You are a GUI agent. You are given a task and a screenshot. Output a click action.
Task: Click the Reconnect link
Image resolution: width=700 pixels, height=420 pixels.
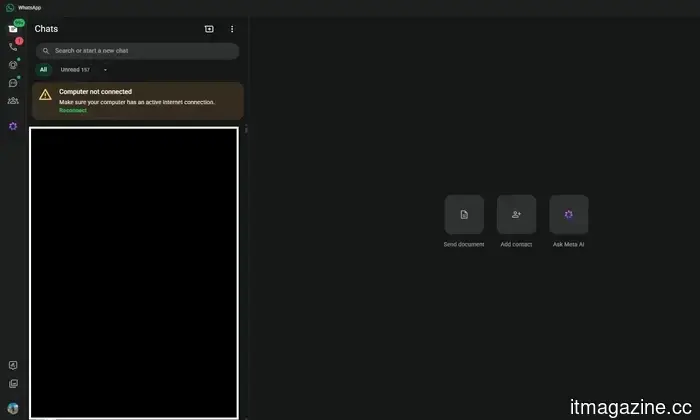[x=73, y=110]
